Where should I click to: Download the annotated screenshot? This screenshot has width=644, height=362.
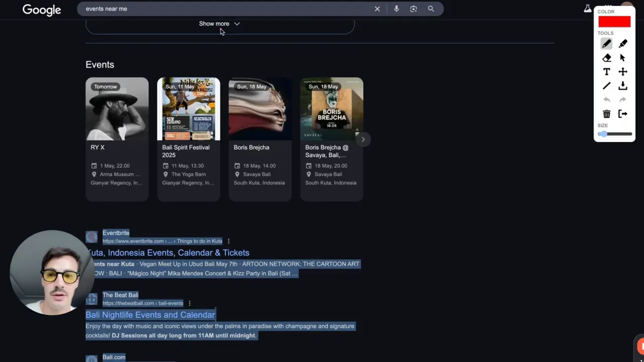[x=623, y=86]
